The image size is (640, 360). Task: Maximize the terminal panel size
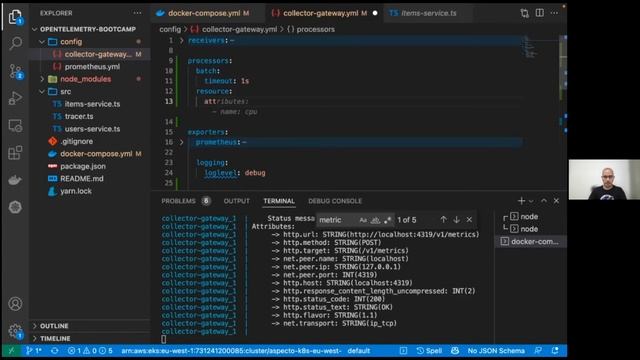click(x=544, y=201)
